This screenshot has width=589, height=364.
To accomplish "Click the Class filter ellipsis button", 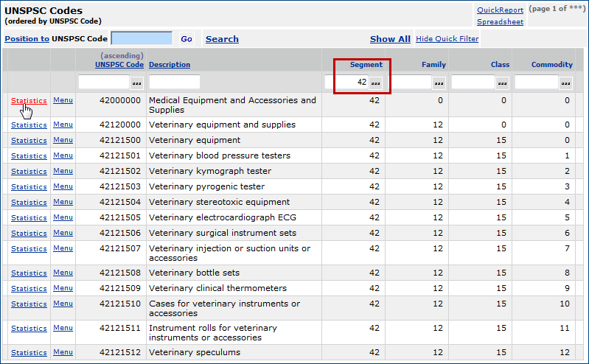I will [x=503, y=83].
